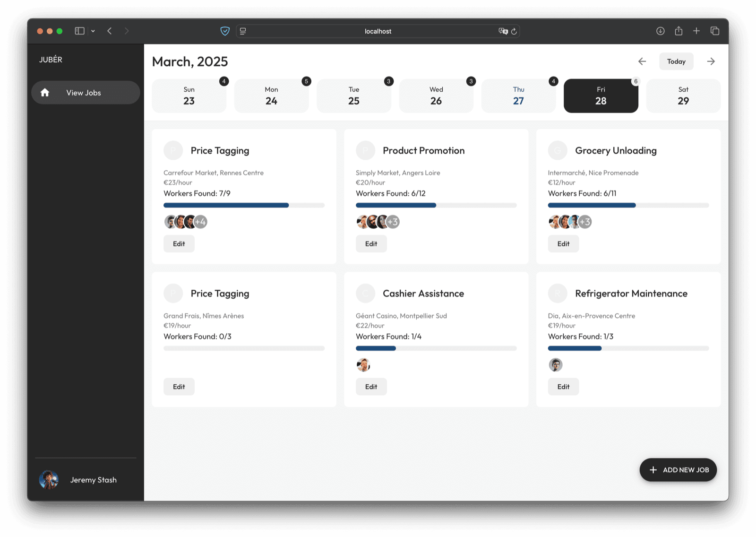Image resolution: width=756 pixels, height=537 pixels.
Task: Select Sun 23 day tab
Action: click(189, 96)
